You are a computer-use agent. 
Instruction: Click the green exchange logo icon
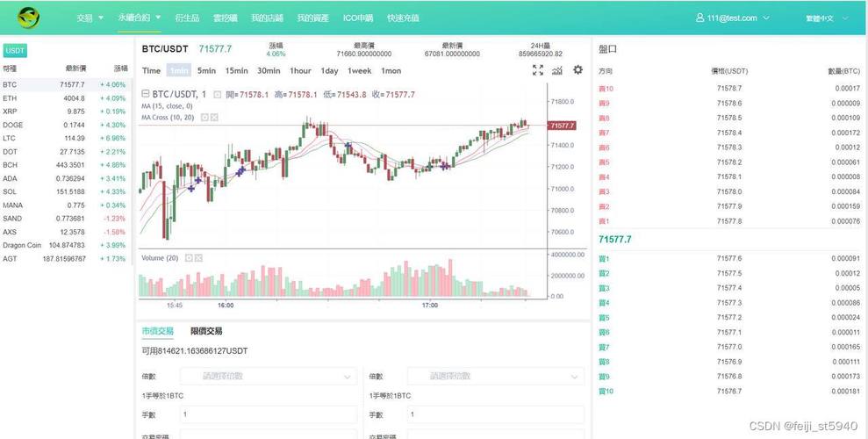click(28, 18)
